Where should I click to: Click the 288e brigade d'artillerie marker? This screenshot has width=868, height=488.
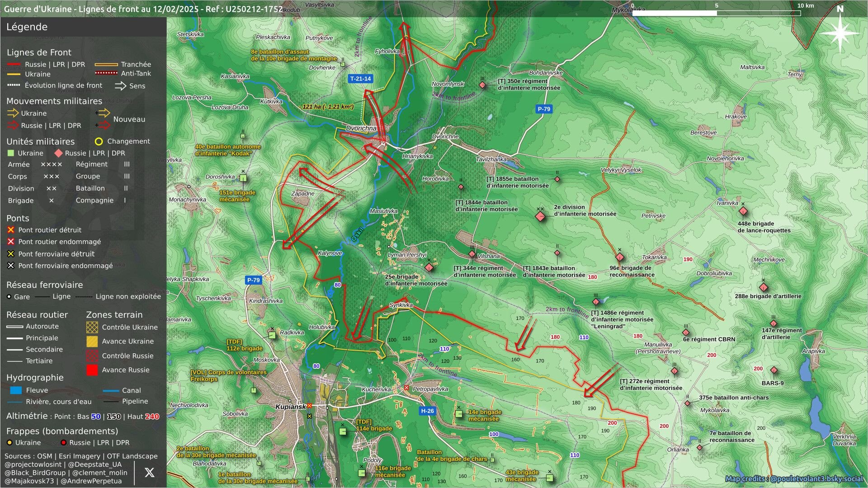coord(764,287)
